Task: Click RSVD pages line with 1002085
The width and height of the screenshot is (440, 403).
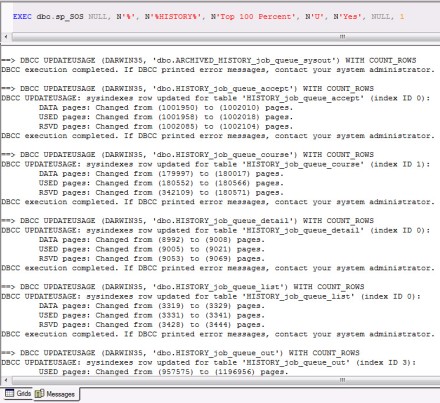Action: 166,126
